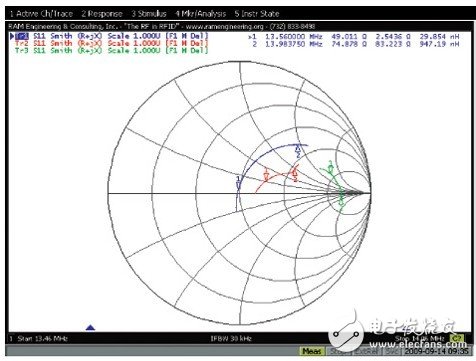476x361 pixels.
Task: Click green marker 2 near the chart axis
Action: [x=341, y=197]
